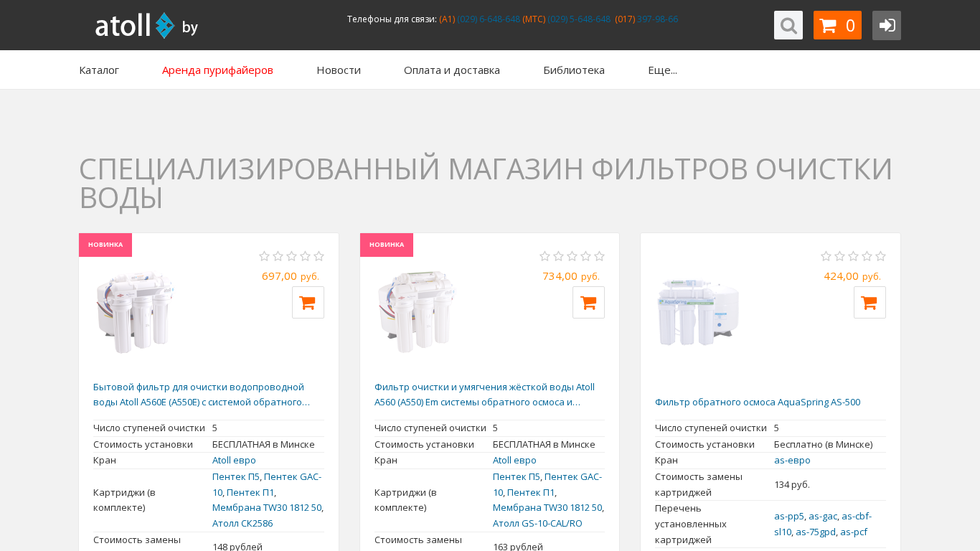Expand the Еще... menu

pos(662,70)
